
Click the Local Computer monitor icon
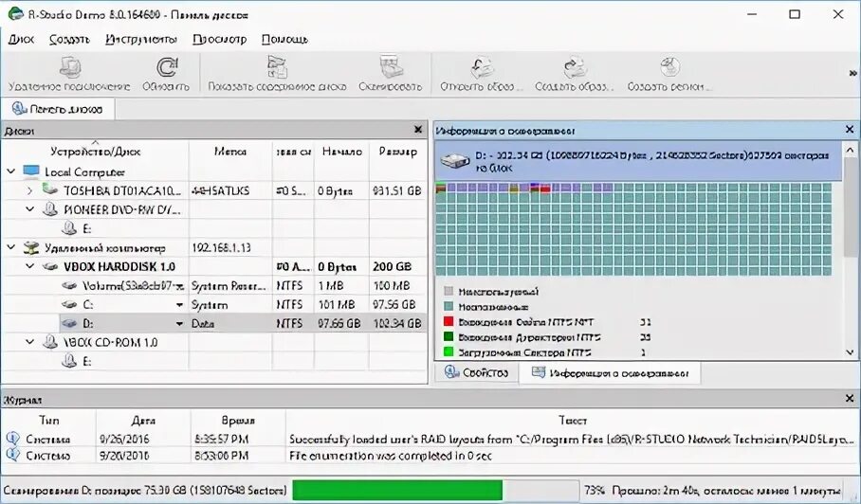pyautogui.click(x=31, y=171)
